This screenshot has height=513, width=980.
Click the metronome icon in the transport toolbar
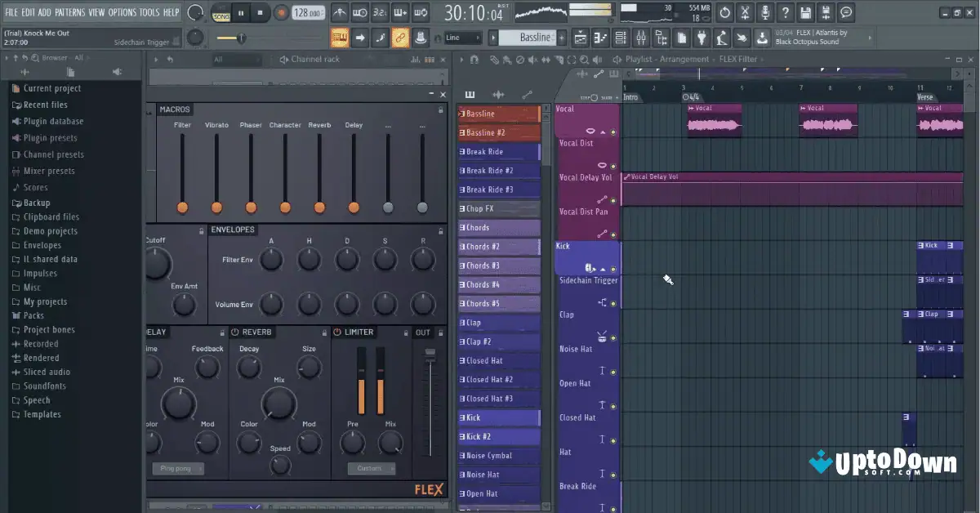(x=340, y=12)
